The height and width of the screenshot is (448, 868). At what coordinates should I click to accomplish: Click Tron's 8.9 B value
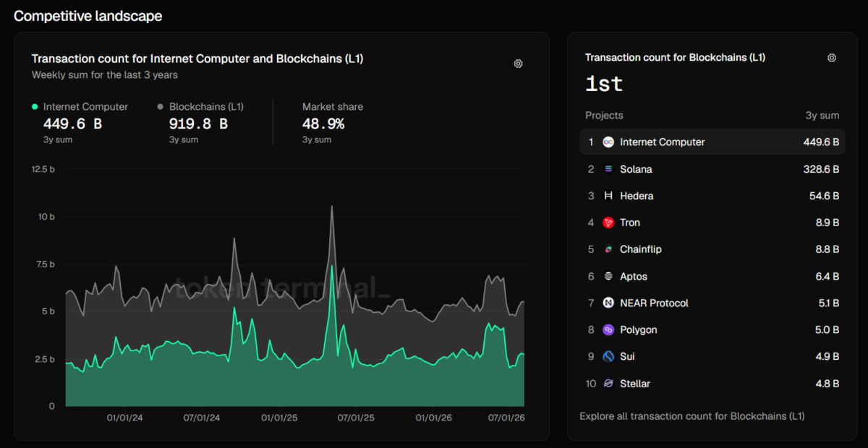pos(827,223)
